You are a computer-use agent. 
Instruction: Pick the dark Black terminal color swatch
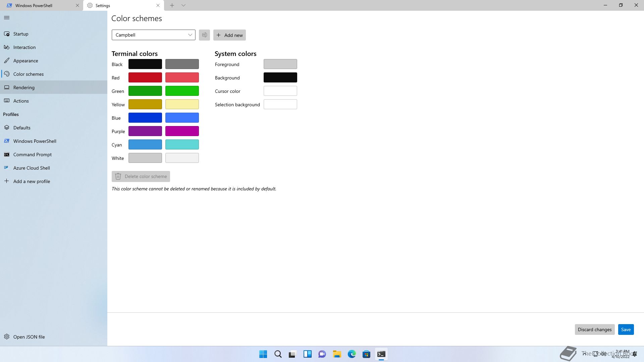coord(145,64)
